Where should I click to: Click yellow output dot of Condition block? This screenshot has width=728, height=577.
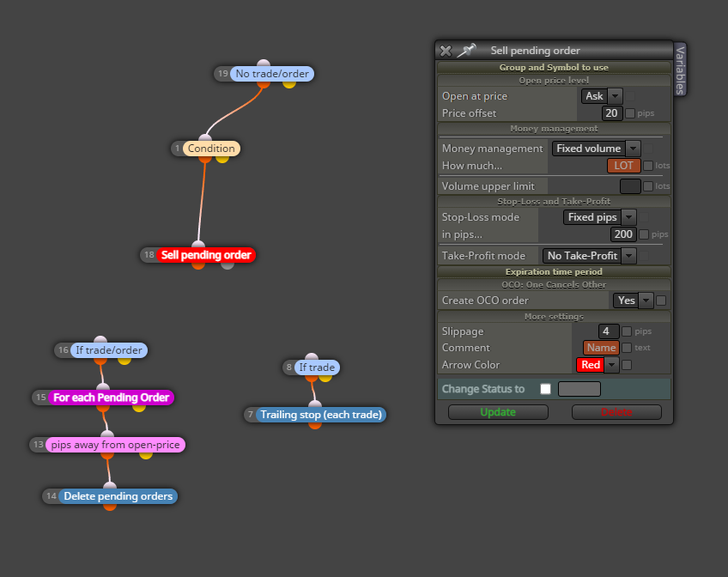[222, 159]
